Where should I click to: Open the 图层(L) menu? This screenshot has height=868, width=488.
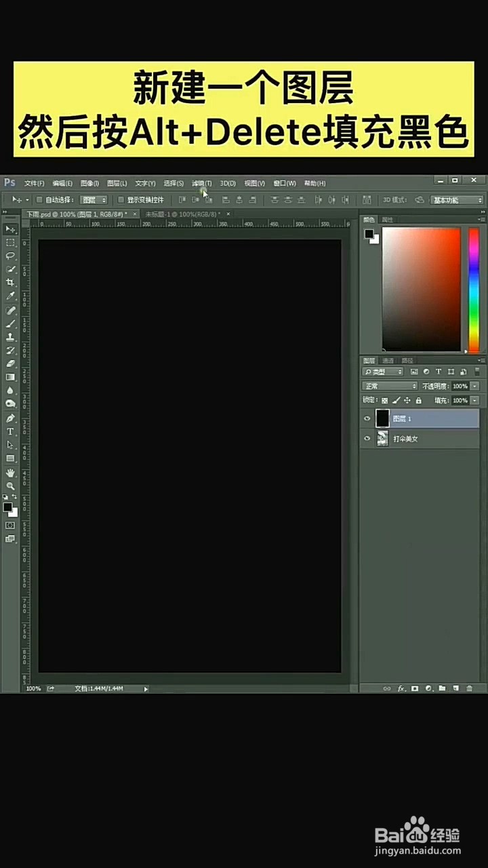[x=117, y=183]
